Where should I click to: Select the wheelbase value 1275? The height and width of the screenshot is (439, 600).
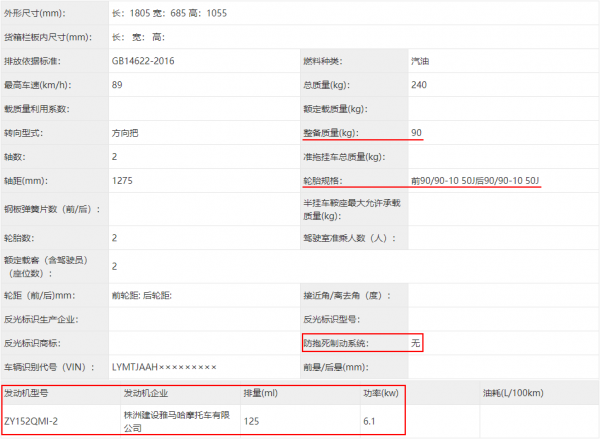tap(122, 181)
